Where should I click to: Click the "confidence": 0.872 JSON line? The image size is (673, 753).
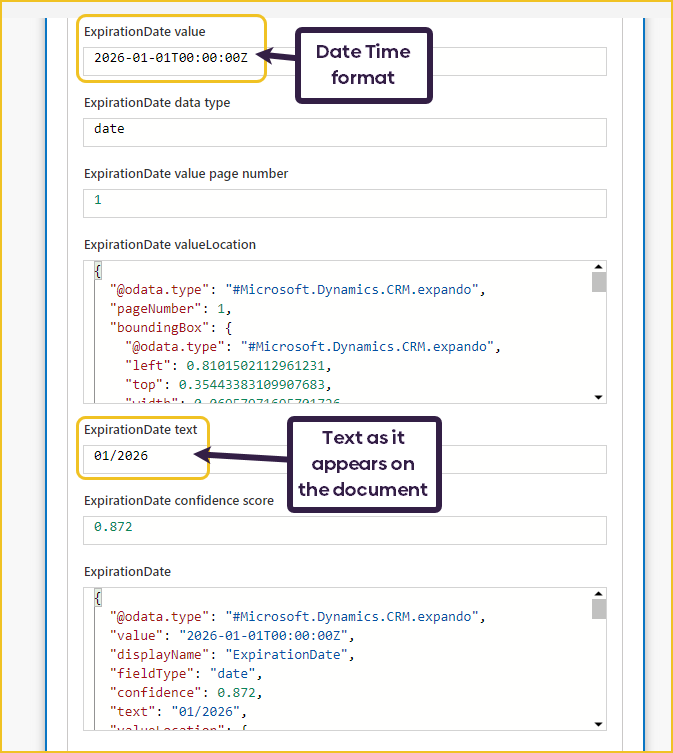click(x=186, y=691)
